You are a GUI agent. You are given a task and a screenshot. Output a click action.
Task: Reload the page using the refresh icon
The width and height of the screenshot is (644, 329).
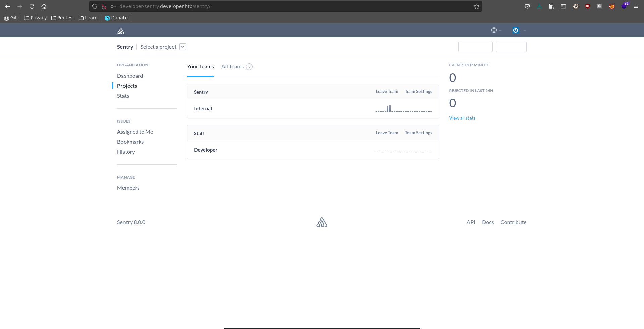point(32,6)
